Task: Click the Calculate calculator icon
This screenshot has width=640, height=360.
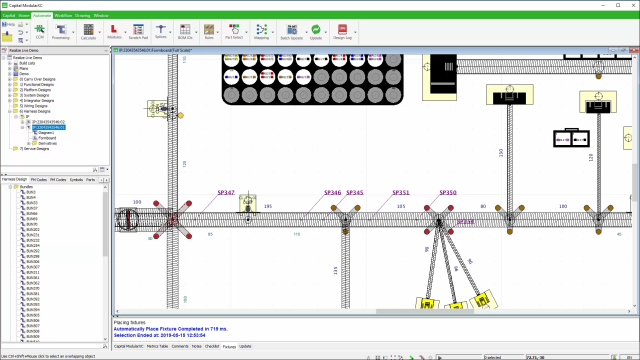Action: (88, 29)
